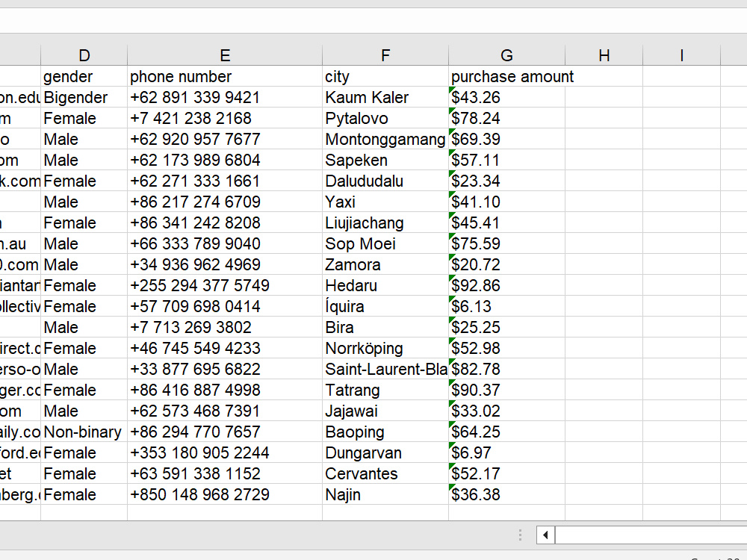The image size is (747, 560).
Task: Click the 'Montonggamang' city cell
Action: click(x=385, y=139)
